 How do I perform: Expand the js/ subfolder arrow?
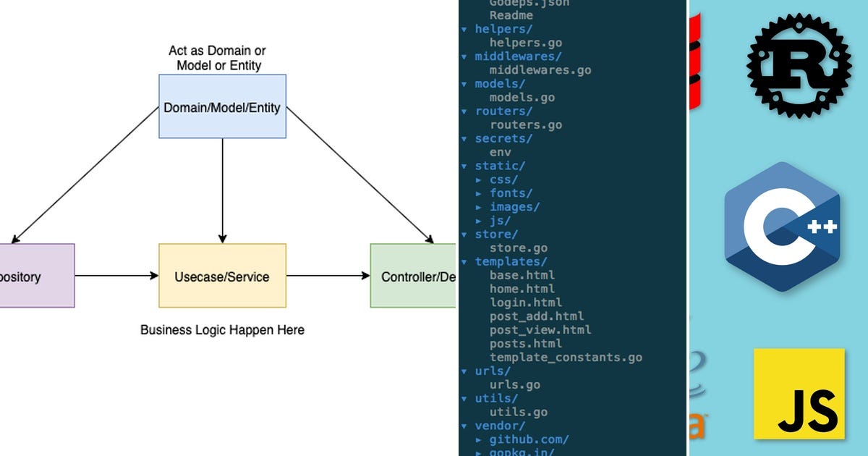click(x=479, y=221)
